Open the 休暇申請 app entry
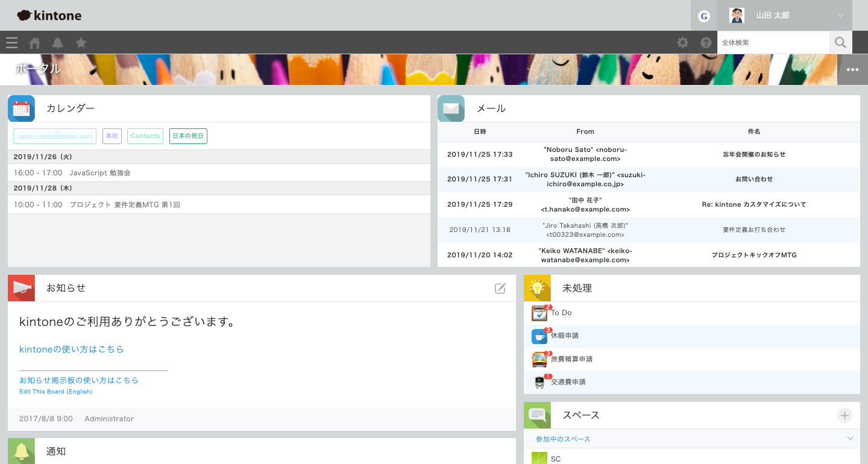Image resolution: width=868 pixels, height=464 pixels. [564, 336]
